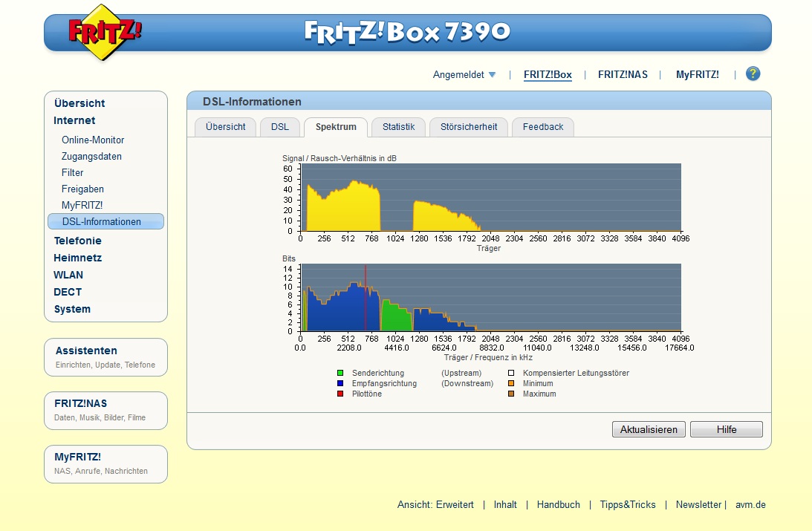Open the WLAN menu section
812x531 pixels.
coord(68,275)
